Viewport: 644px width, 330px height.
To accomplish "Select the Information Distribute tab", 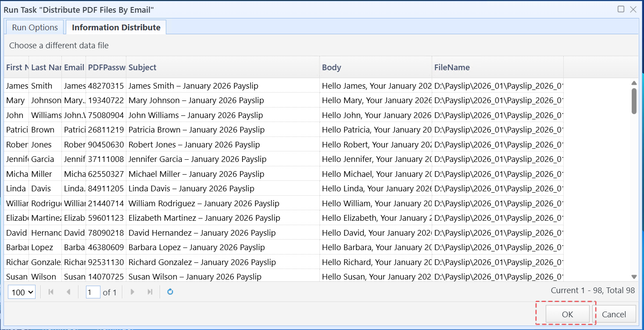I will (x=116, y=27).
